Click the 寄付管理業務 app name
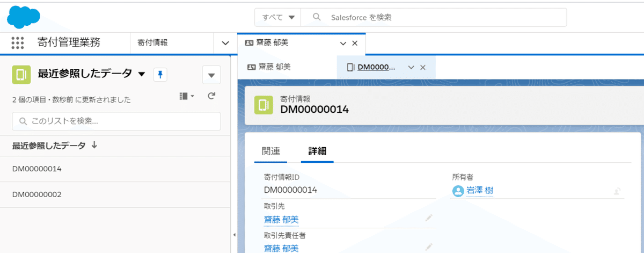The image size is (644, 253). [69, 42]
